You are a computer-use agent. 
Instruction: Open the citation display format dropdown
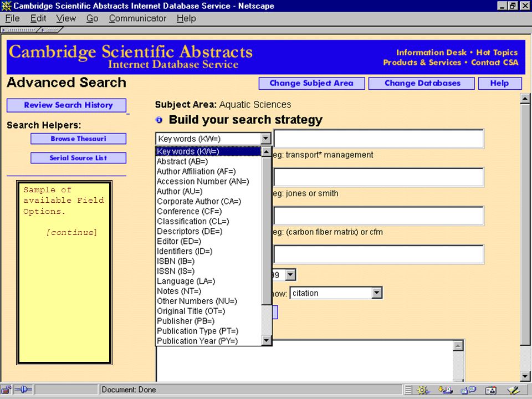[377, 293]
